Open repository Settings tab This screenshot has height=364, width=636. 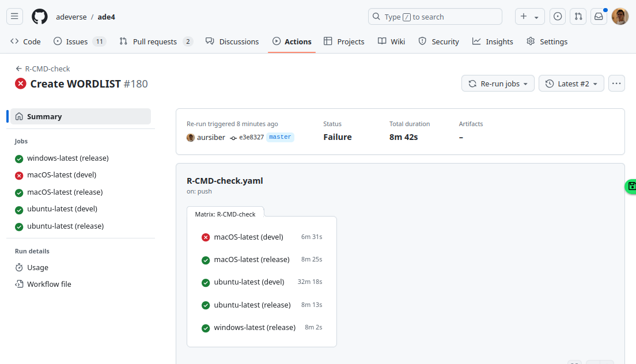coord(547,41)
